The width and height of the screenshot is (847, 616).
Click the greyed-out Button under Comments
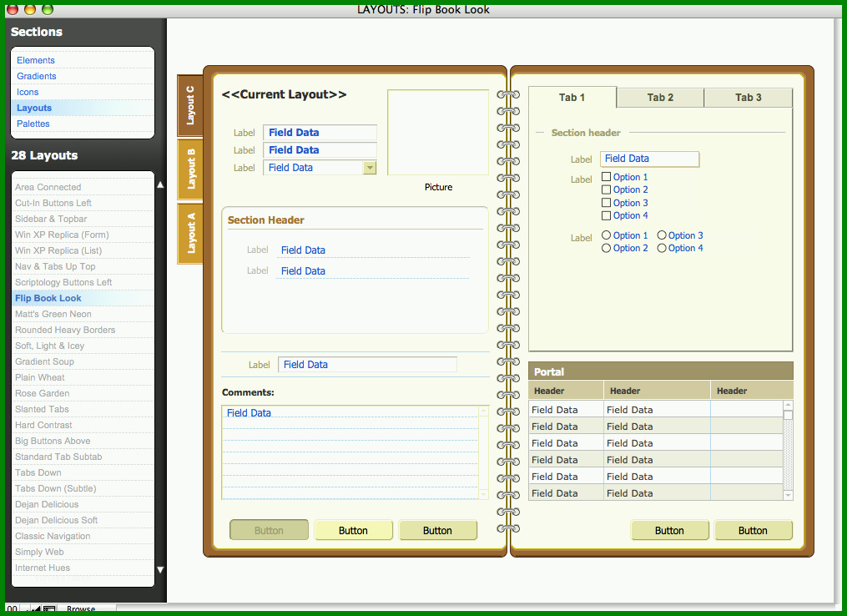(x=269, y=530)
